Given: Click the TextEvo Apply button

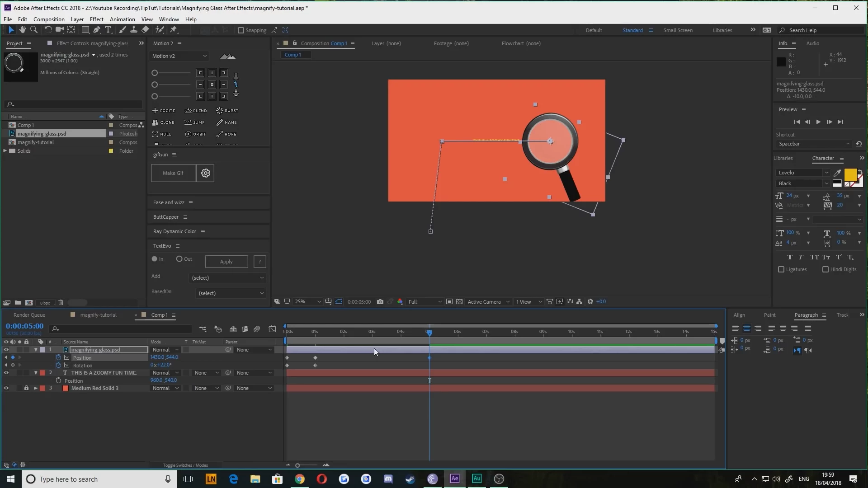Looking at the screenshot, I should pyautogui.click(x=226, y=262).
